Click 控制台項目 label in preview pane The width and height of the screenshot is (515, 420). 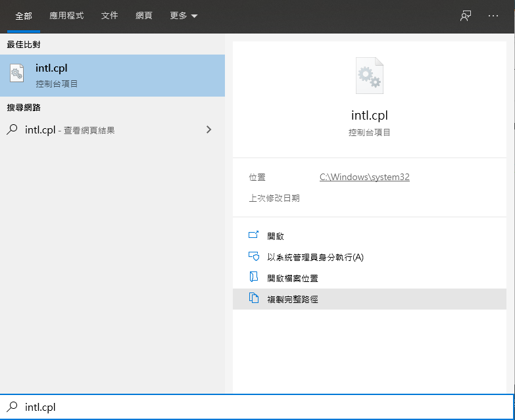tap(370, 132)
